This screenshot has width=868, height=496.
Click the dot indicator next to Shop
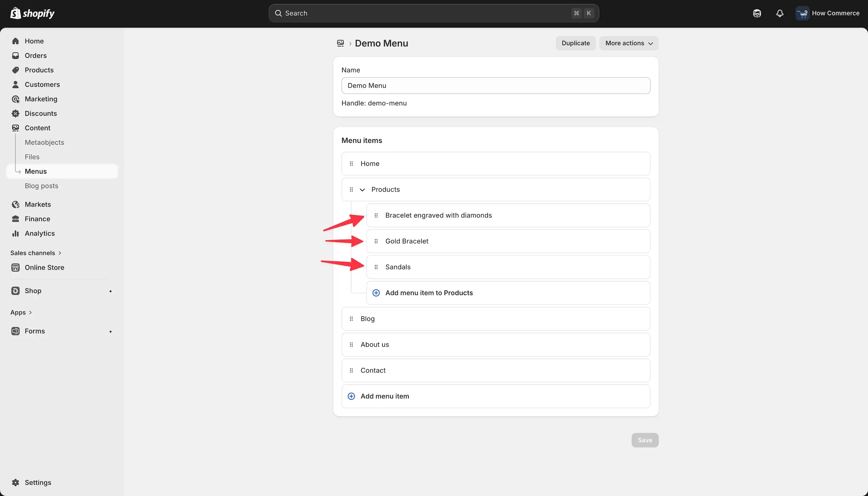pos(110,291)
